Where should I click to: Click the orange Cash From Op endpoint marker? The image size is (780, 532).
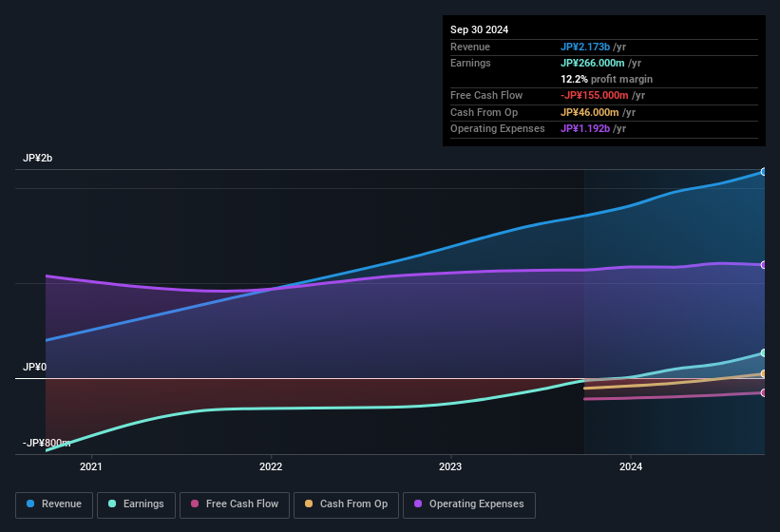(764, 374)
